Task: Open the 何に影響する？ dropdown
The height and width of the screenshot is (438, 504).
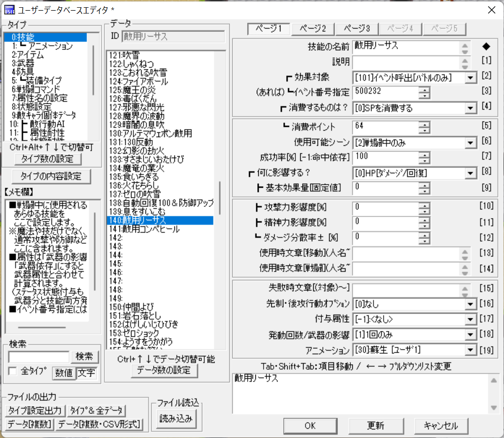Action: coord(470,173)
